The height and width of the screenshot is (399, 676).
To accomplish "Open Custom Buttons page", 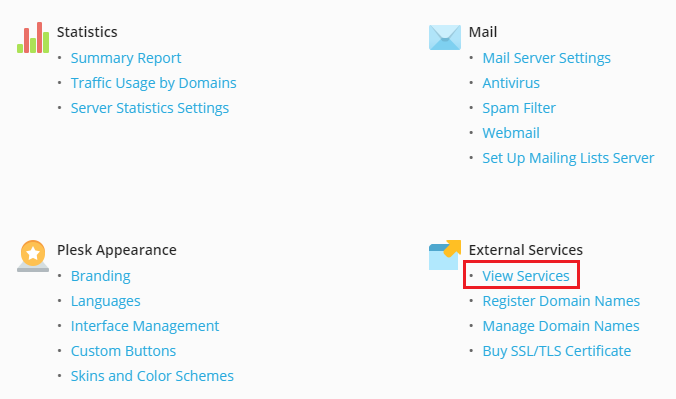I will [123, 351].
